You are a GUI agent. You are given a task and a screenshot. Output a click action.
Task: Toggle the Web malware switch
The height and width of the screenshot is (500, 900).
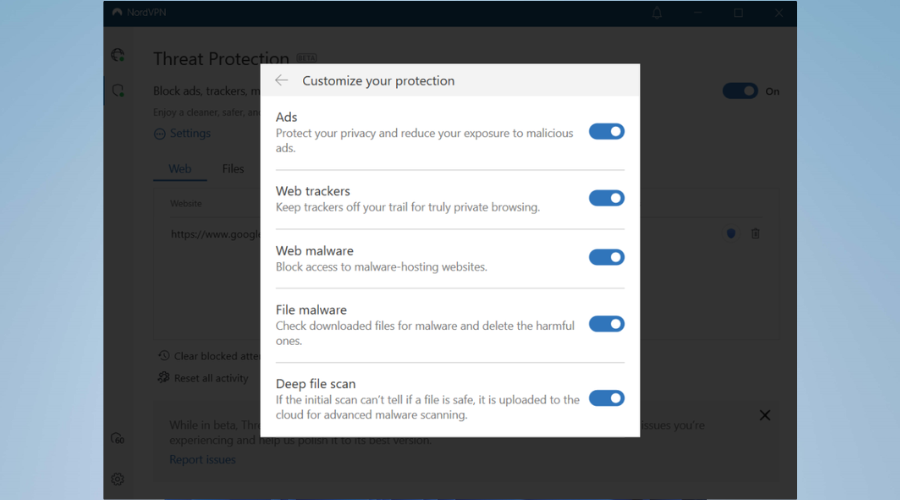coord(606,257)
